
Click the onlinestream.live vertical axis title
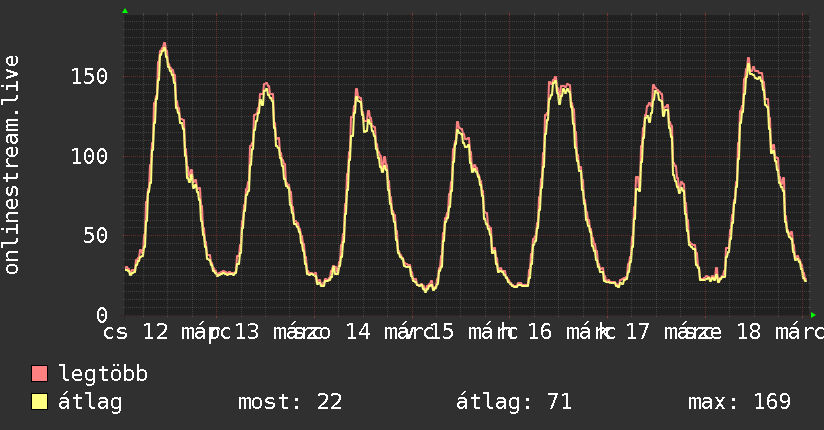(11, 165)
